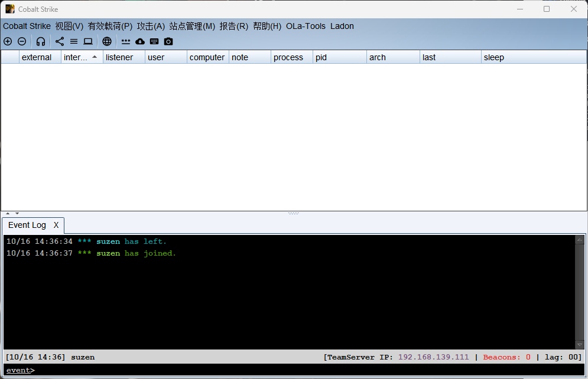Screen dimensions: 588x379
Task: Sort sessions by pid column
Action: pos(340,57)
